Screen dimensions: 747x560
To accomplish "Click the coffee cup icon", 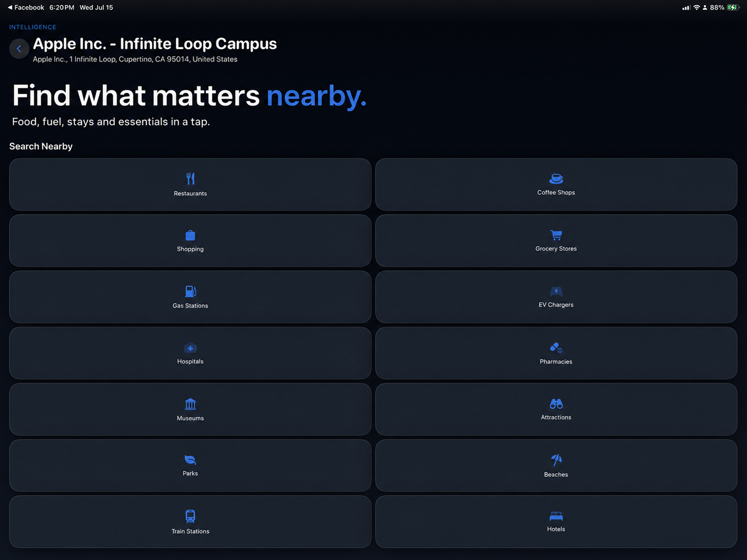I will tap(556, 179).
